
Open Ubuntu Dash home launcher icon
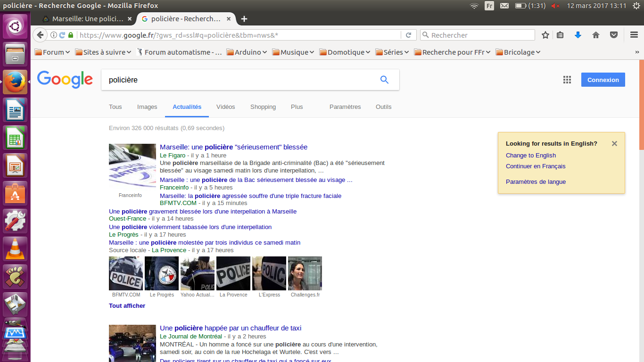pyautogui.click(x=16, y=26)
